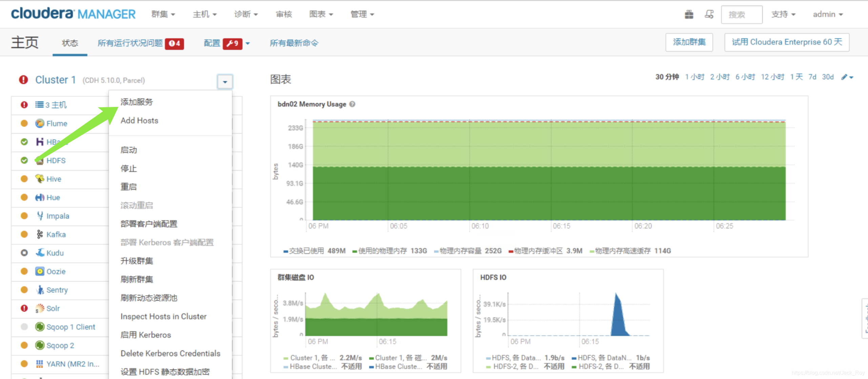Viewport: 868px width, 379px height.
Task: Click the Oozie service icon
Action: coord(40,271)
